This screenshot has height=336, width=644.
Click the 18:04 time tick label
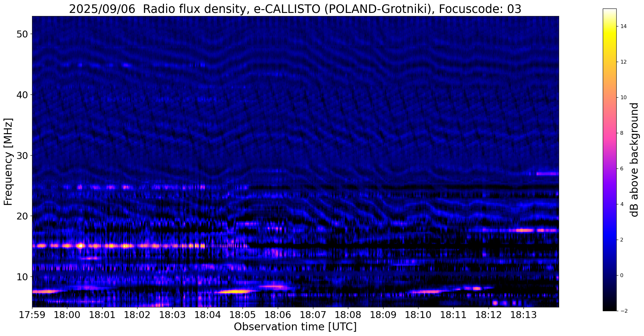tap(207, 315)
